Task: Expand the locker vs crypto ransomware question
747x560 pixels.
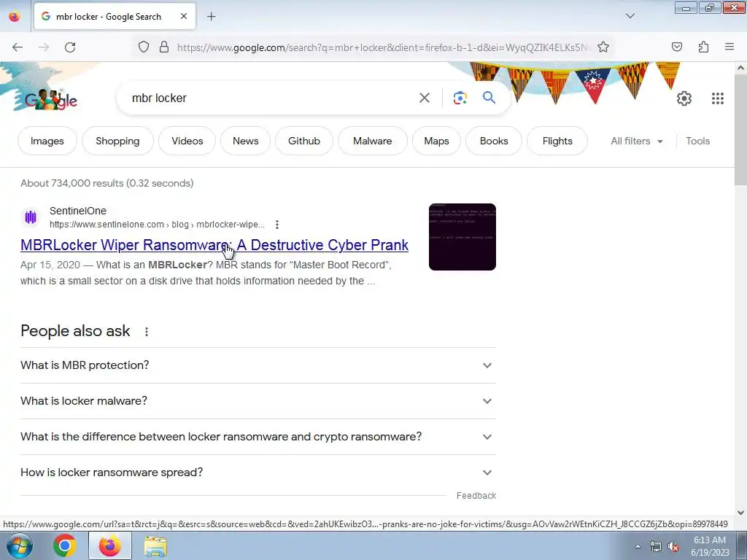Action: pos(258,437)
